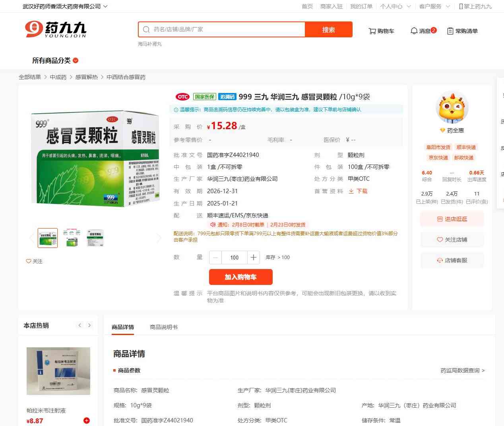Viewport: 504px width, 426px height.
Task: Increase quantity with the plus stepper
Action: pos(254,258)
